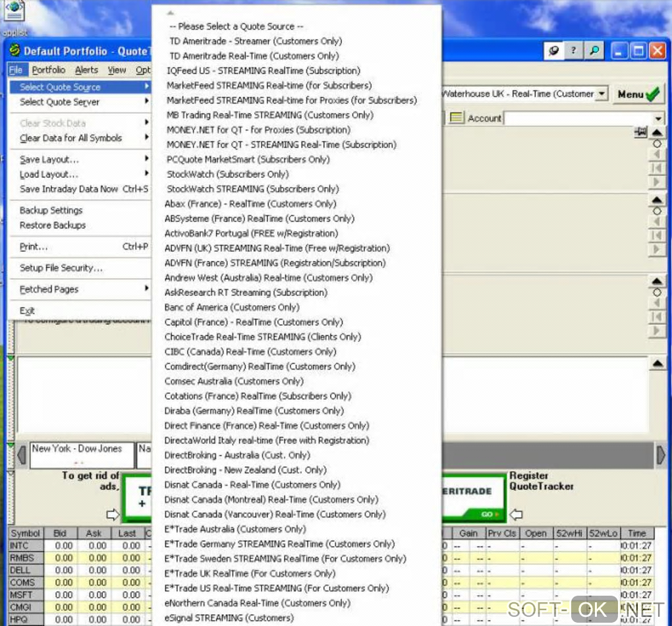Viewport: 672px width, 626px height.
Task: Click scroll-up arrow atop quote source list
Action: coord(170,13)
